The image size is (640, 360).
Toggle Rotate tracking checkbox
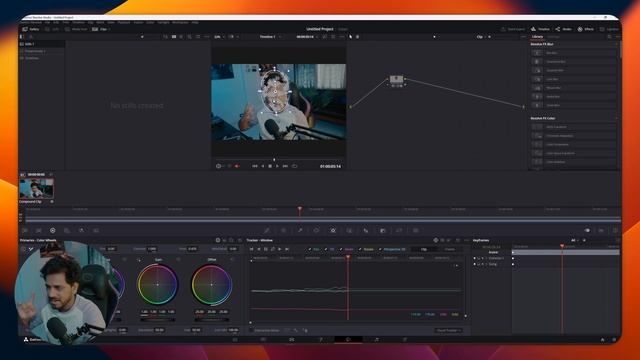(x=360, y=249)
